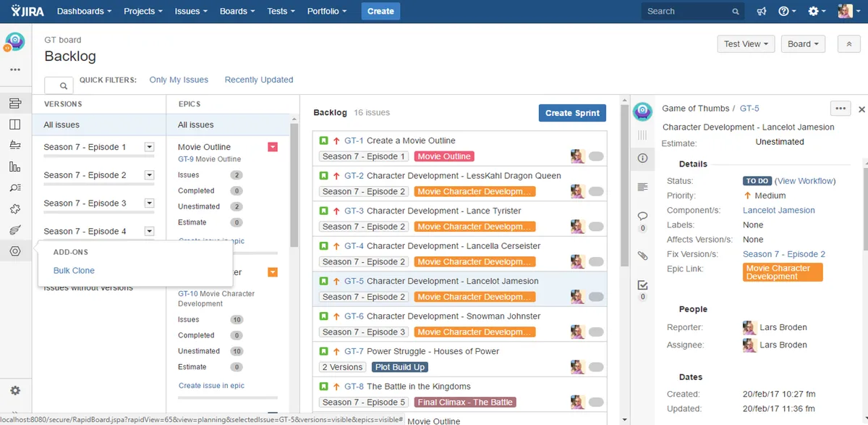Click the Create Sprint button
This screenshot has width=868, height=425.
tap(572, 113)
